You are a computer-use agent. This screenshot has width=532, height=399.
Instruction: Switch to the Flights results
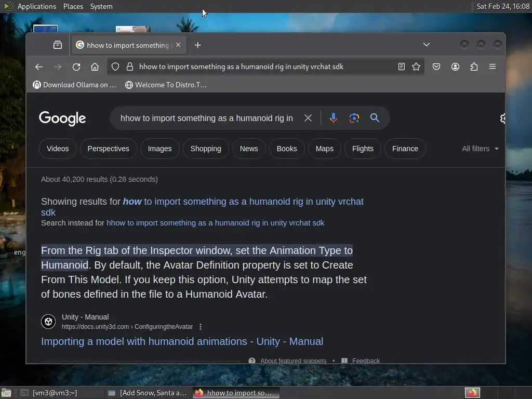[x=363, y=149]
